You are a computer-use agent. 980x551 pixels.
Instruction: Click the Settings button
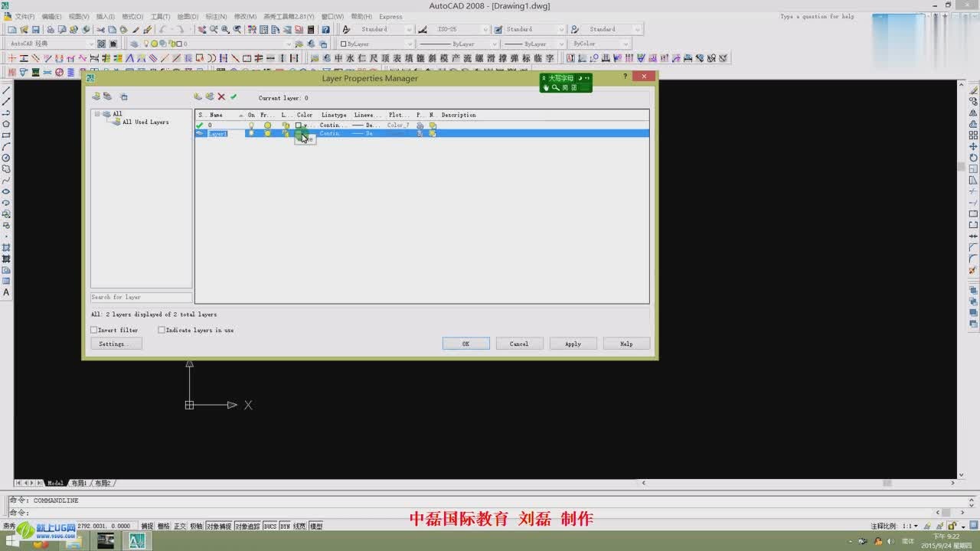click(x=116, y=344)
